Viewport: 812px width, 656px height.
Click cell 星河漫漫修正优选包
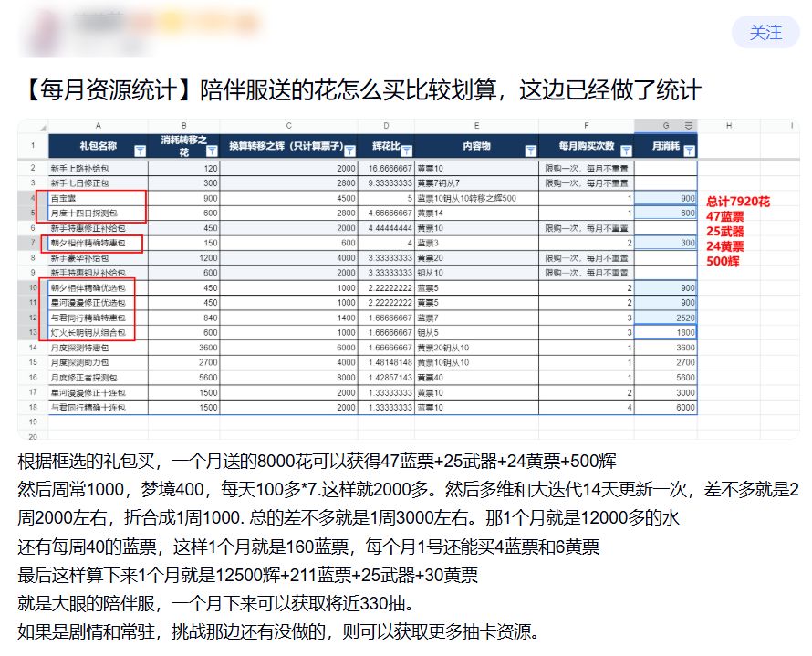pyautogui.click(x=99, y=303)
